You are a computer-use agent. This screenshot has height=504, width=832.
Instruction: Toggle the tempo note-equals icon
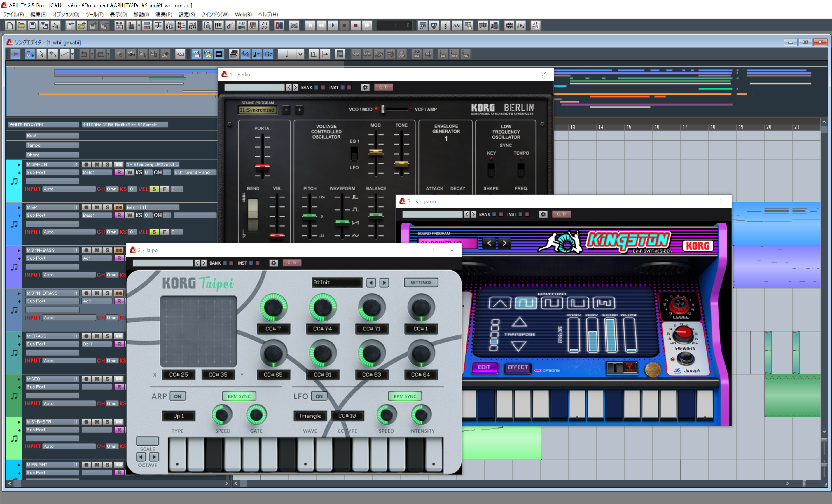click(x=257, y=54)
